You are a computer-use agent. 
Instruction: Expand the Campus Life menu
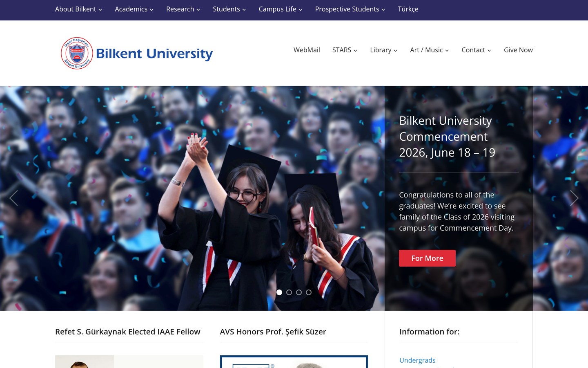click(x=281, y=9)
